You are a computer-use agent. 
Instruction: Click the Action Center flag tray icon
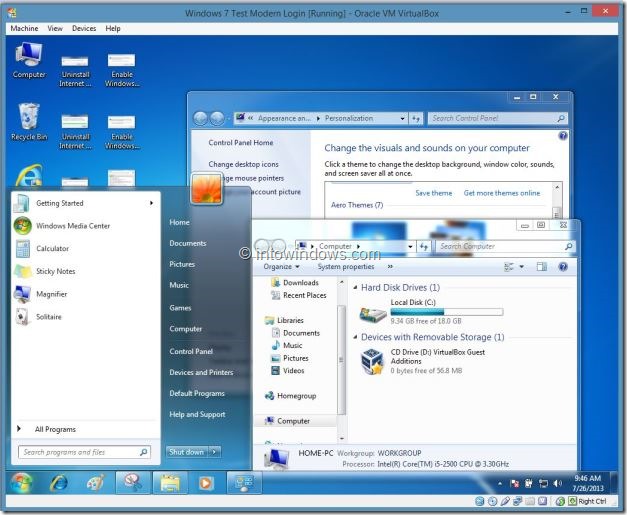(x=515, y=483)
